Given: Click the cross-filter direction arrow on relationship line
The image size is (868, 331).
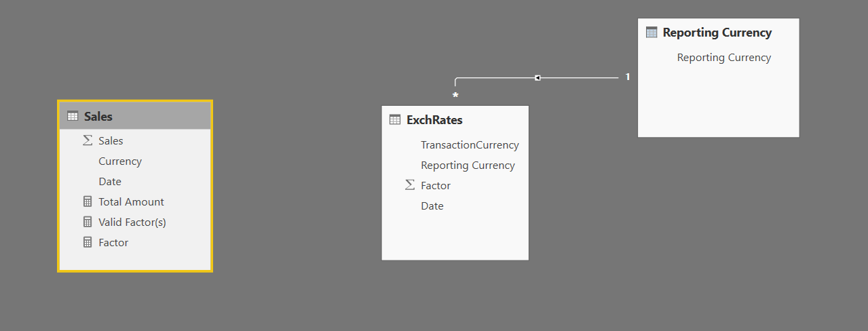Looking at the screenshot, I should coord(537,78).
